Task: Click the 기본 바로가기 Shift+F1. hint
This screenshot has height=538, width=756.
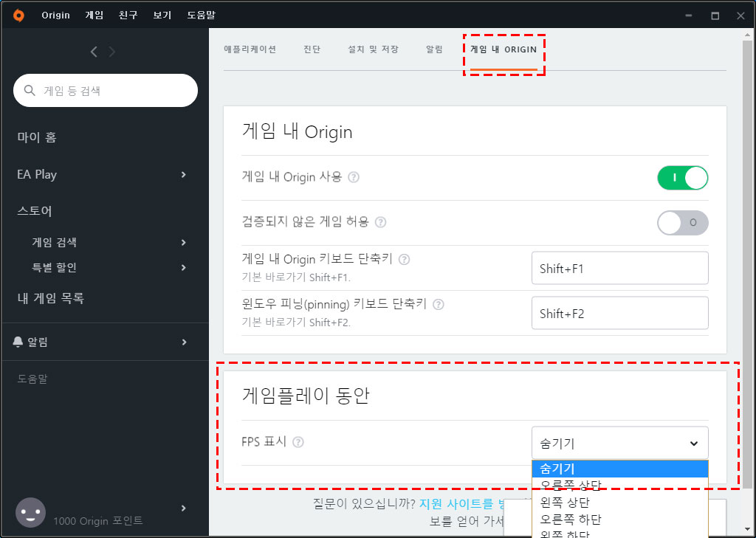Action: click(x=296, y=277)
